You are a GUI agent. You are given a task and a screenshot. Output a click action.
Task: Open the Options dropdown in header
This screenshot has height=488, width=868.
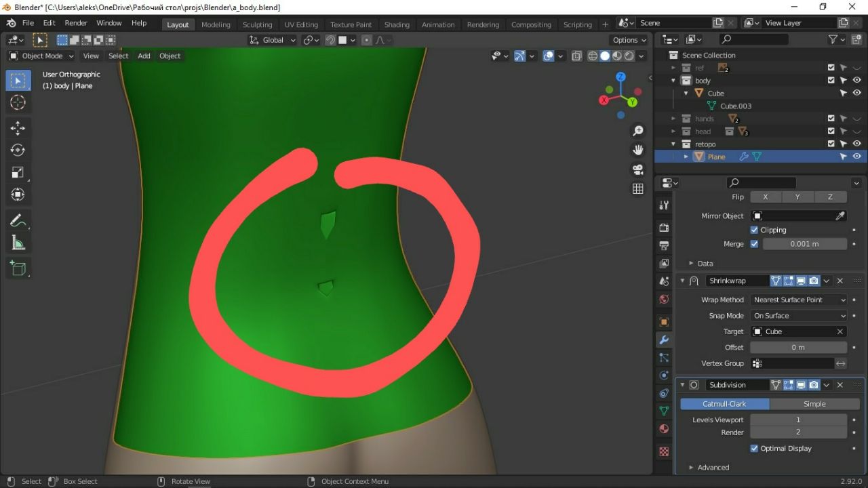coord(629,40)
